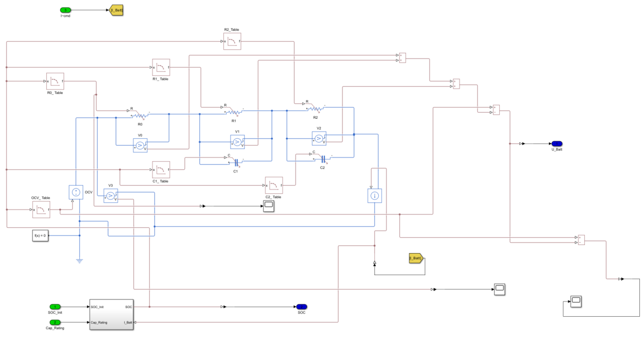Select the R2 variable resistor block
644x337 pixels.
tap(316, 109)
